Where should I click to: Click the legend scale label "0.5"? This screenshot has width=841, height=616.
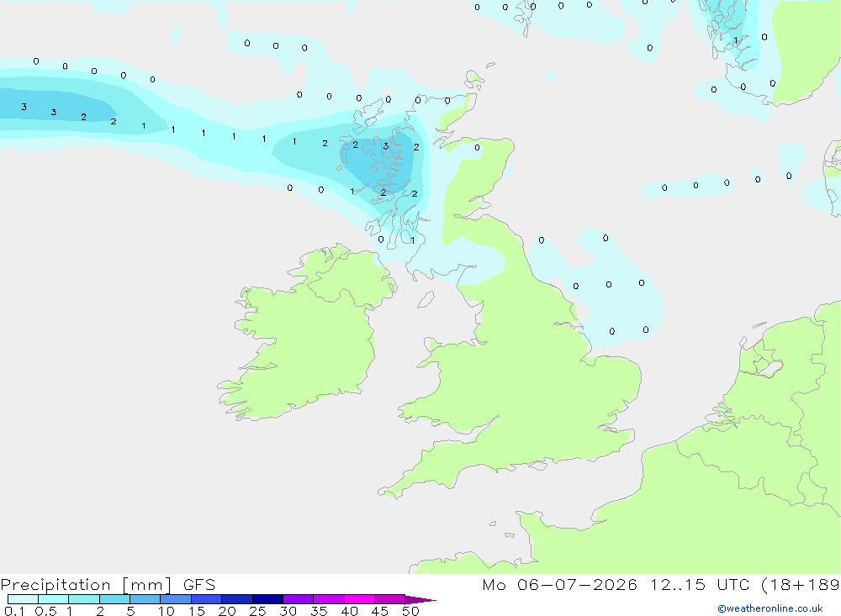pyautogui.click(x=45, y=611)
